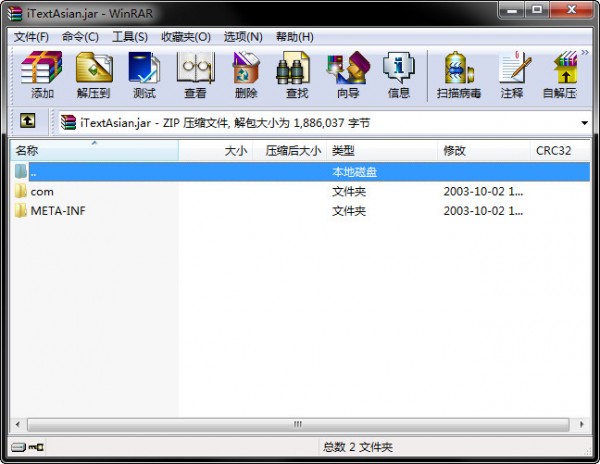
Task: Click the horizontal scrollbar thumb
Action: point(298,424)
